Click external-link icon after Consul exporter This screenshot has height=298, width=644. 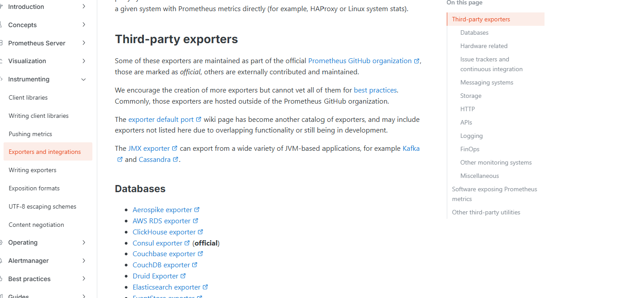(187, 243)
